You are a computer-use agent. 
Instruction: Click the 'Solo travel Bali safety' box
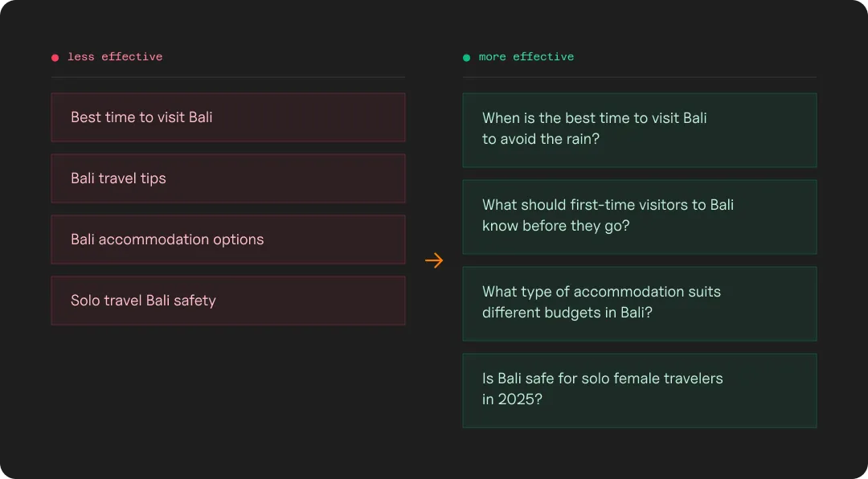coord(228,301)
